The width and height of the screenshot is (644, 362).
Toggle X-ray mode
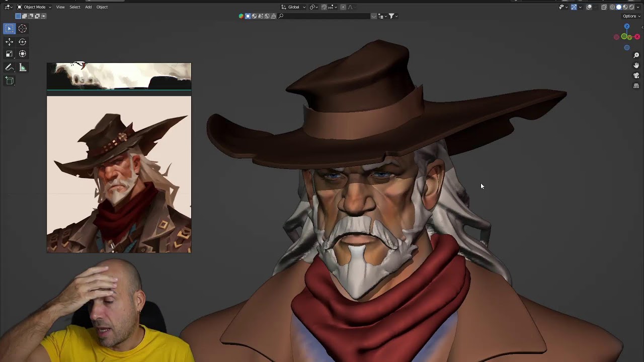604,7
